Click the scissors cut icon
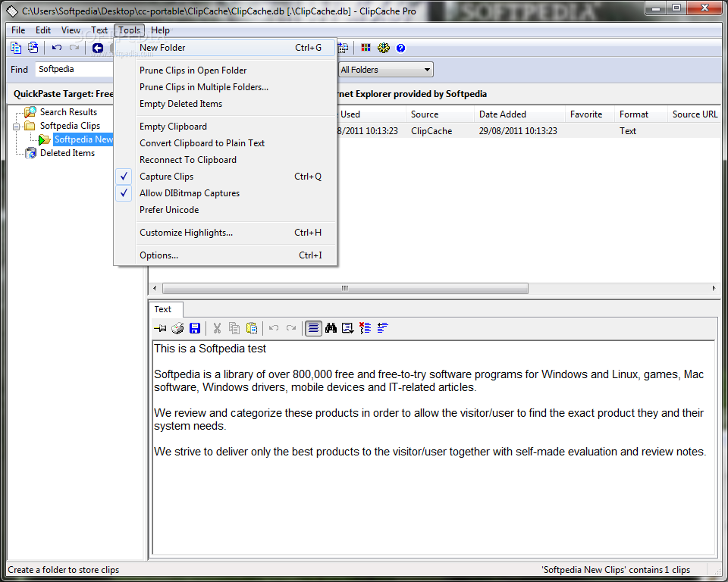The image size is (728, 582). click(x=217, y=329)
